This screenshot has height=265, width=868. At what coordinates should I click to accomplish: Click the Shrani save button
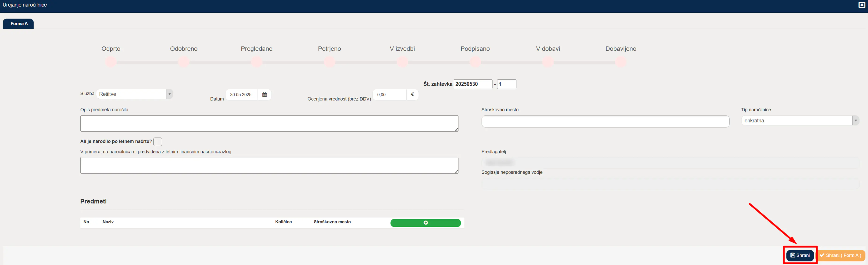click(800, 255)
